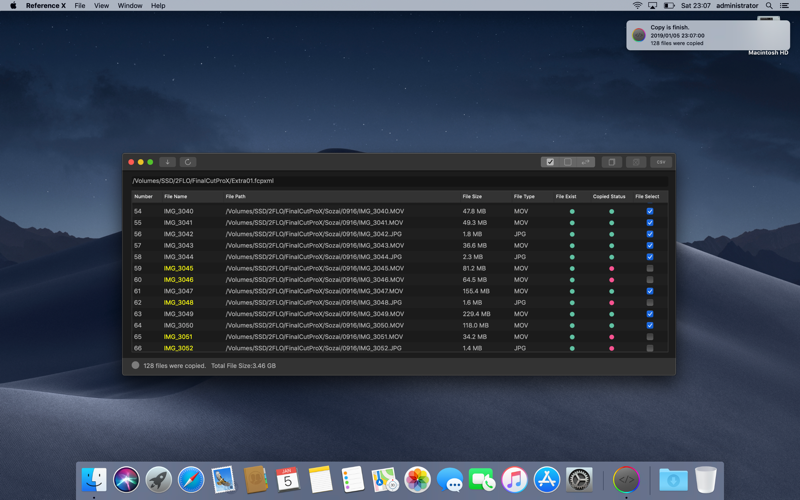Open the Mail stamp icon in the Dock
Screen dimensions: 800x500
(223, 480)
